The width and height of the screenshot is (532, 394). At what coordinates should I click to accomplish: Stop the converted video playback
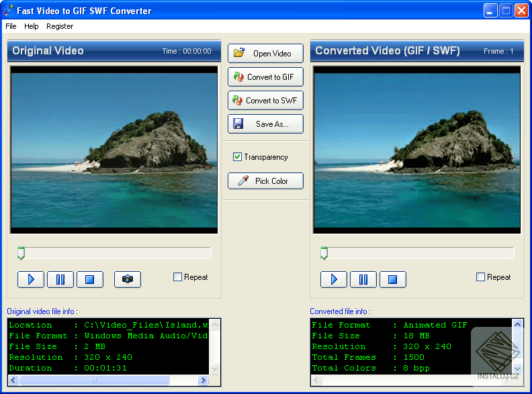[393, 279]
